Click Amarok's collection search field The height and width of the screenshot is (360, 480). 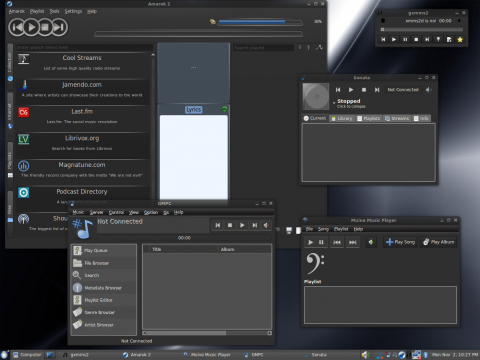pyautogui.click(x=85, y=47)
